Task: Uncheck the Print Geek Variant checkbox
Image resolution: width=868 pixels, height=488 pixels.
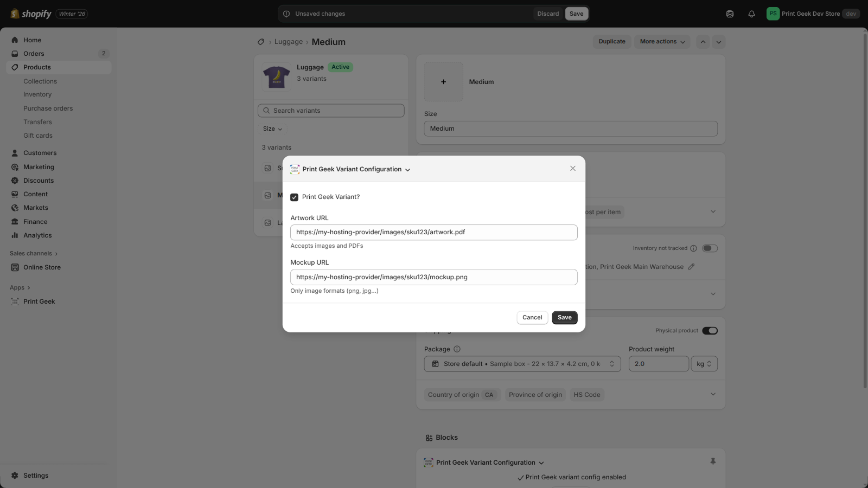Action: click(x=294, y=197)
